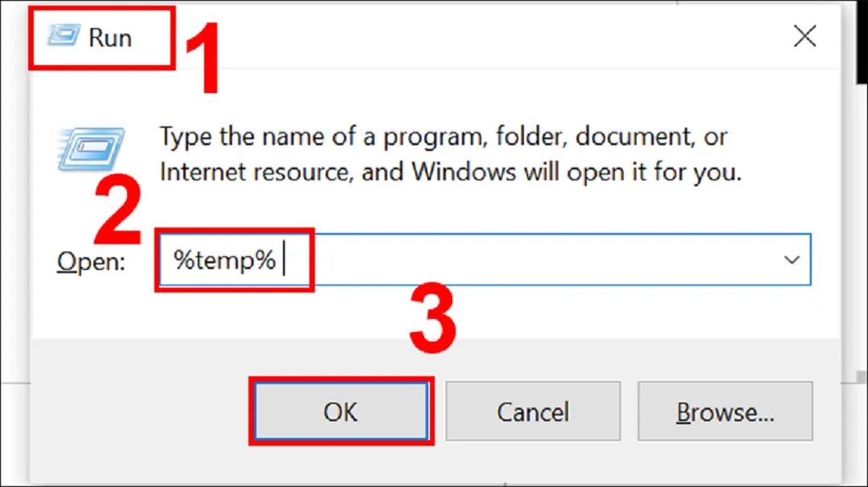
Task: Close the Run dialog with the X
Action: pyautogui.click(x=805, y=37)
